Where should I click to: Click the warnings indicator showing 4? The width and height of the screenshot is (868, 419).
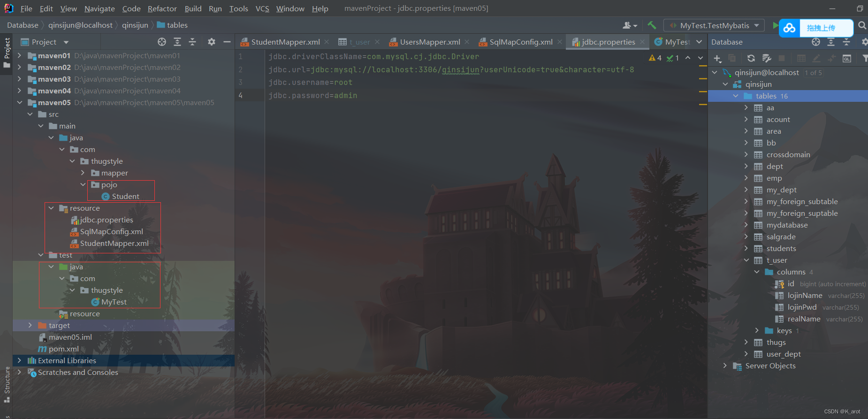click(655, 58)
